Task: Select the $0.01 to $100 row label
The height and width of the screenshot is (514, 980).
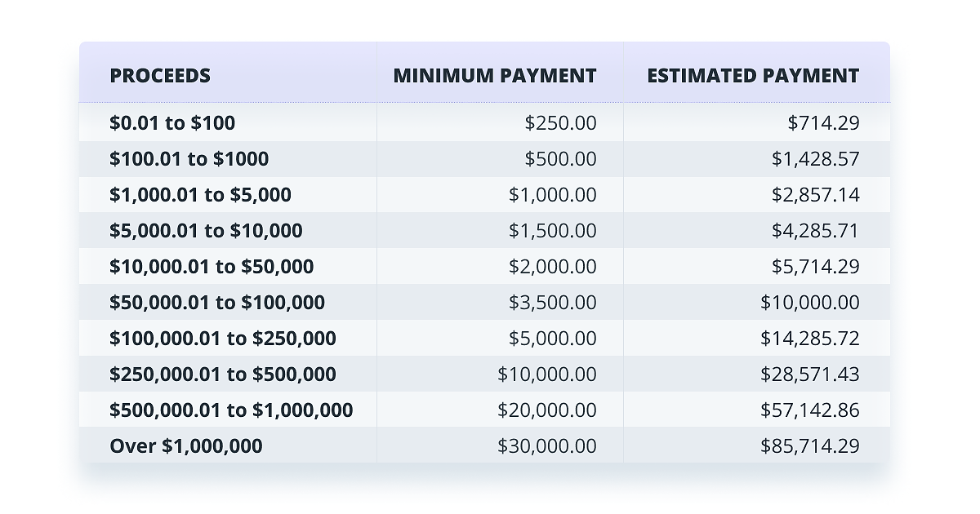Action: pyautogui.click(x=172, y=123)
